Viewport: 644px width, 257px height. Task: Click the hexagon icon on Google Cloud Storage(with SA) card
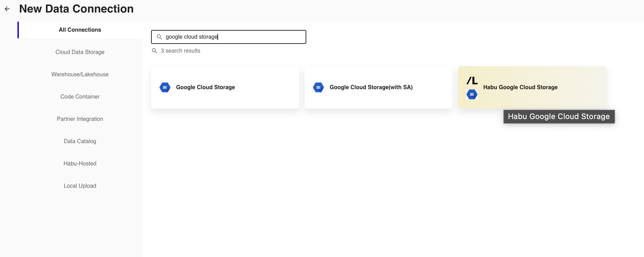tap(319, 87)
